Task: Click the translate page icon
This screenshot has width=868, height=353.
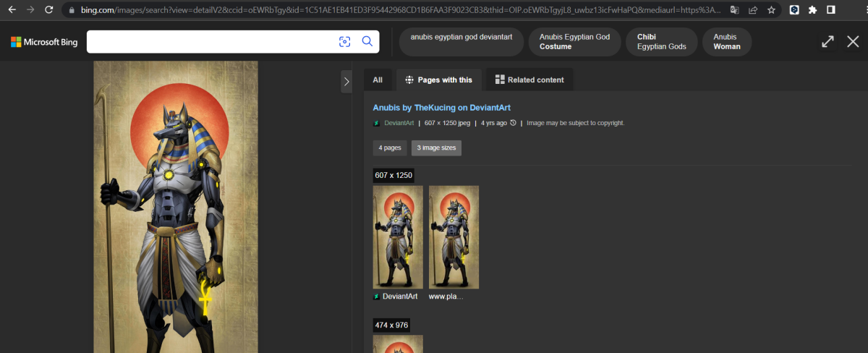Action: [x=734, y=10]
